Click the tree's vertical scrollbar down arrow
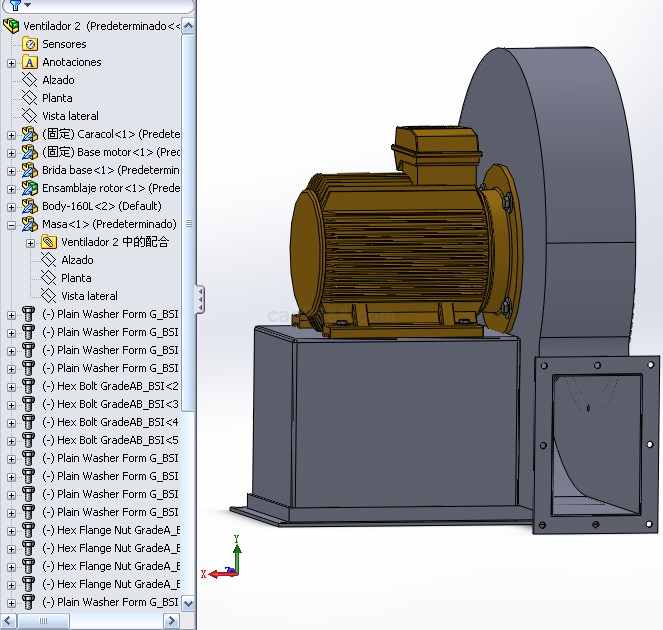Viewport: 663px width, 630px height. (189, 604)
